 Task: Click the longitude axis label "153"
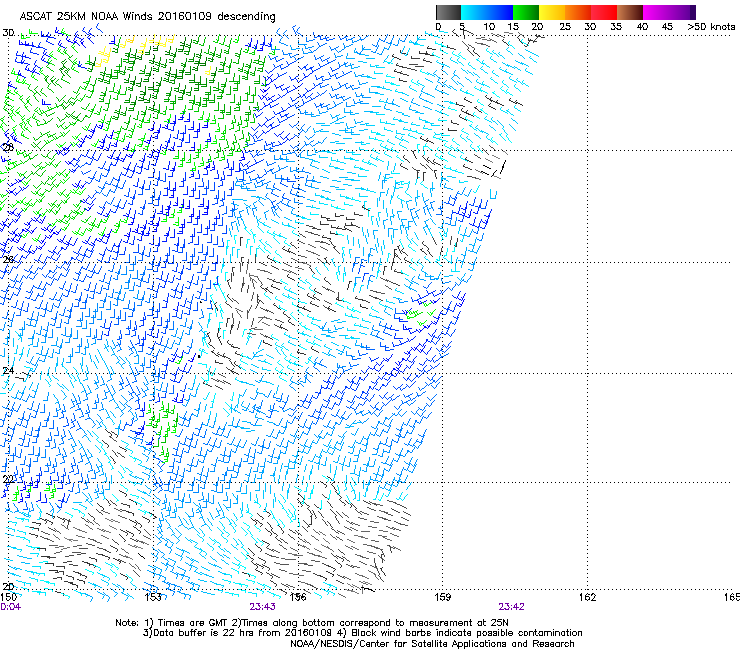pos(153,597)
